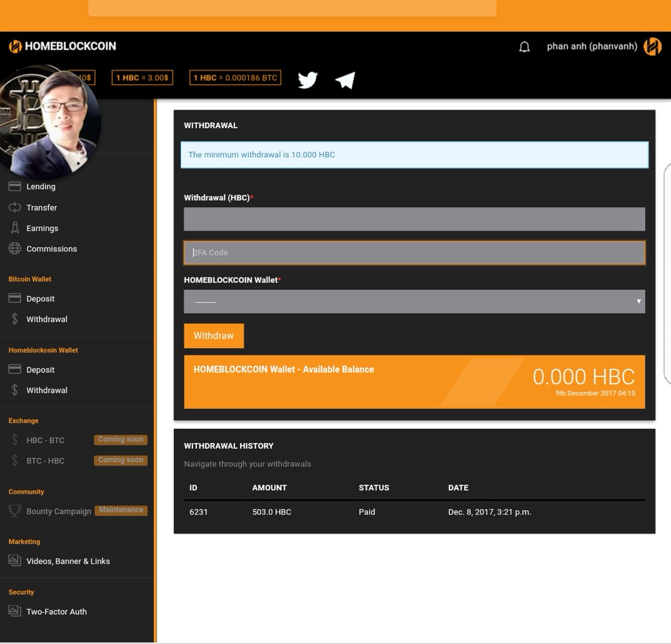671x644 pixels.
Task: Click the ID column header
Action: tap(193, 488)
